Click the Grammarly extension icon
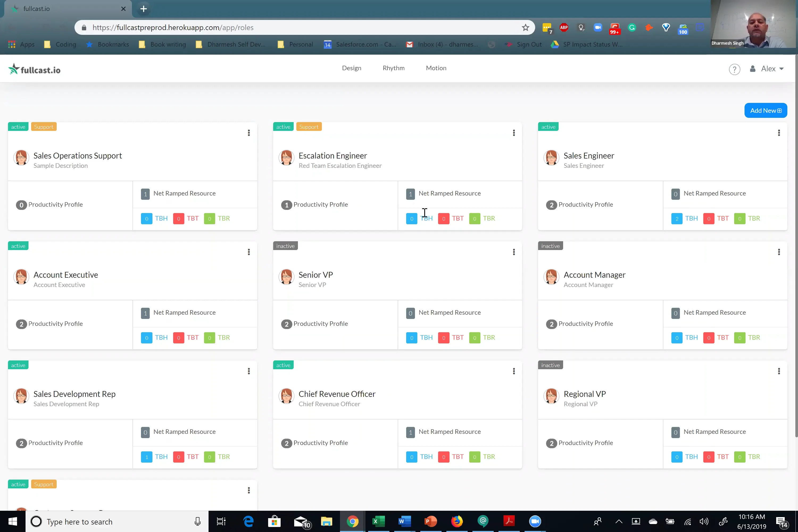 pyautogui.click(x=632, y=28)
